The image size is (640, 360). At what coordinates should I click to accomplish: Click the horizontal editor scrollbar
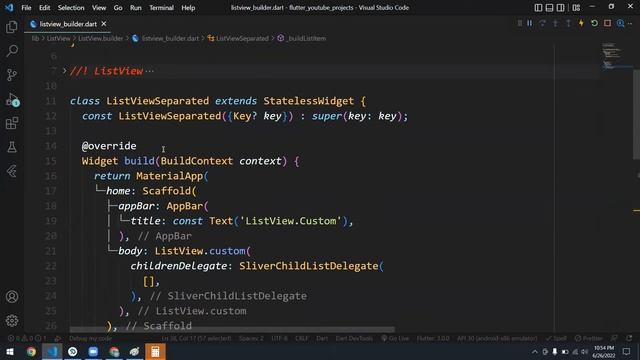coord(232,329)
